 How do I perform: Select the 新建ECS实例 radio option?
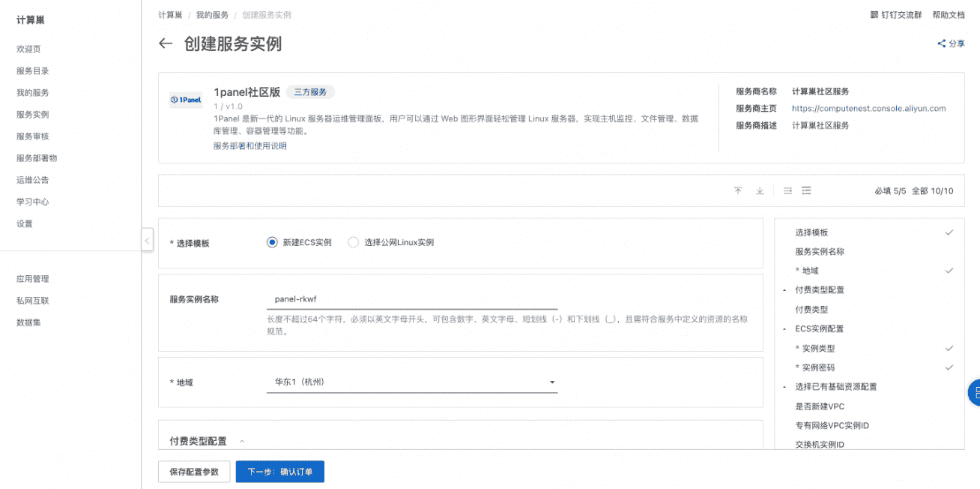(271, 241)
